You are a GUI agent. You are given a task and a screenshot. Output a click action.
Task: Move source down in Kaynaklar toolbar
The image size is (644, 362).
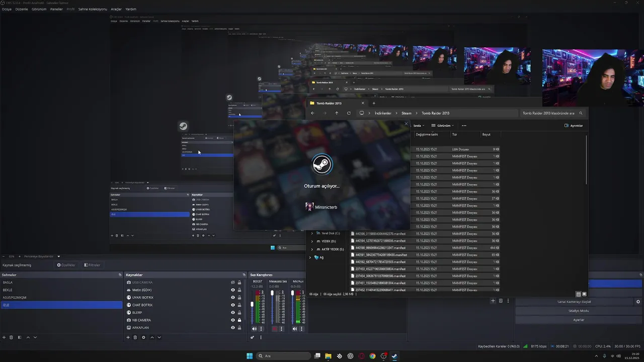[x=159, y=337]
